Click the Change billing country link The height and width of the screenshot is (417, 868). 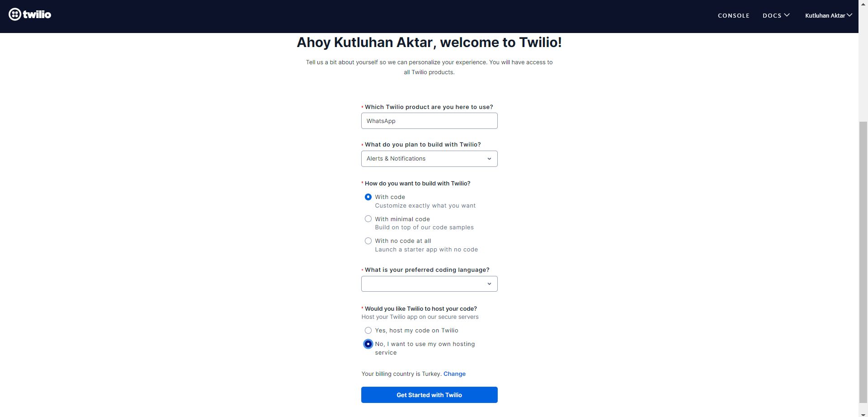454,374
